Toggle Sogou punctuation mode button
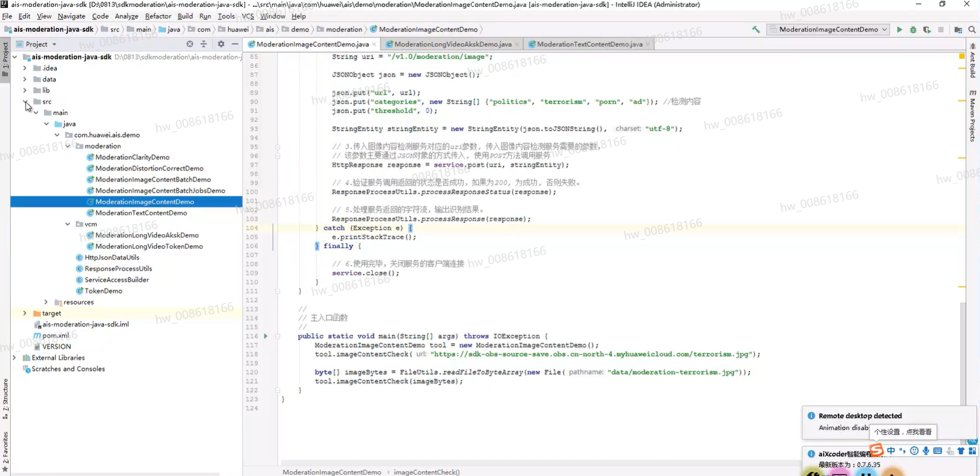 coord(902,451)
